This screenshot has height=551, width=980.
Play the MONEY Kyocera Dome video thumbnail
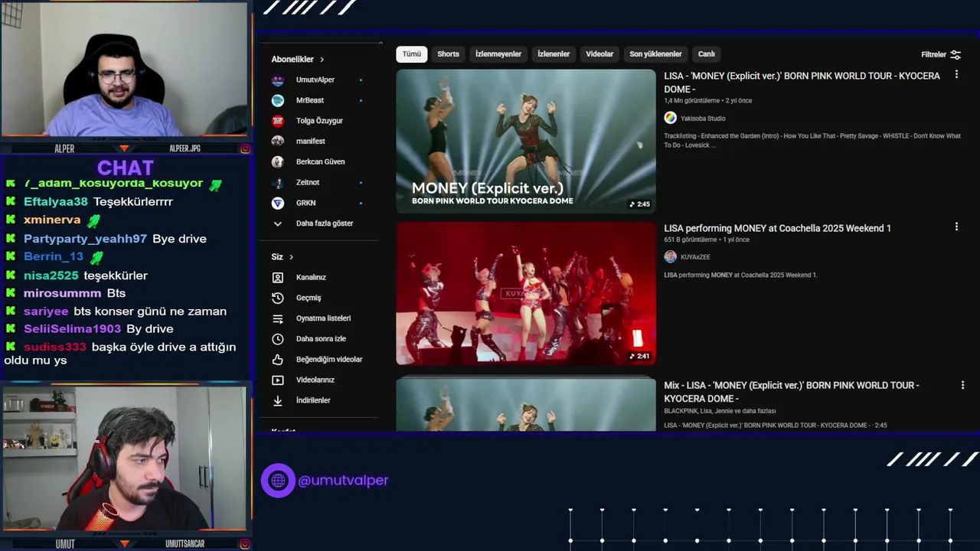526,141
